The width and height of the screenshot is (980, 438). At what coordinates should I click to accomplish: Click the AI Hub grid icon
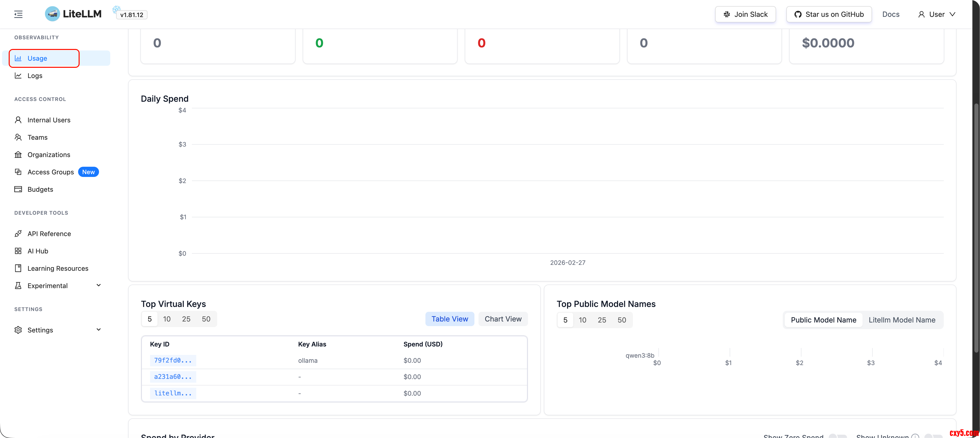18,251
